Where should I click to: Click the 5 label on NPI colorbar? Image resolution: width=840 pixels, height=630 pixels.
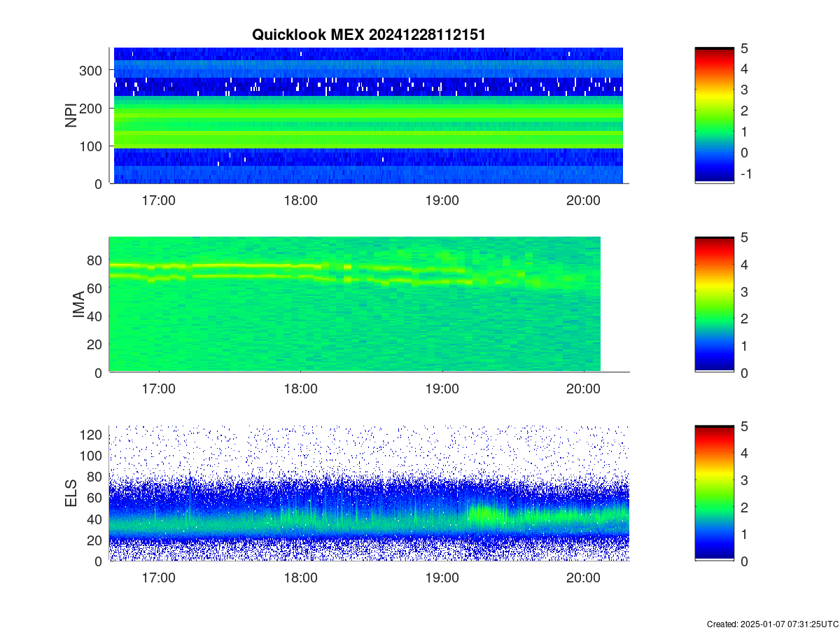[745, 48]
